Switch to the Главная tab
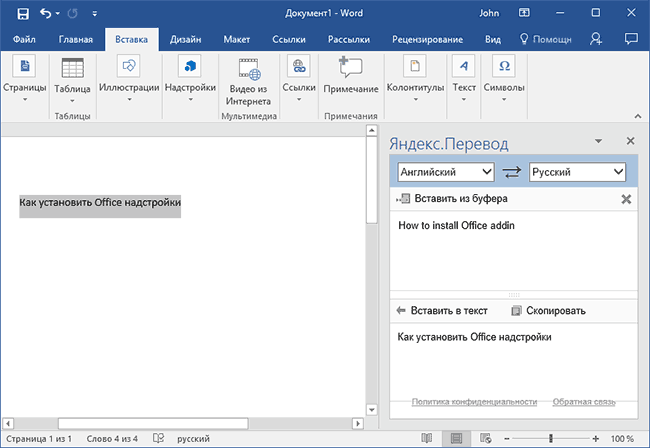 tap(76, 39)
